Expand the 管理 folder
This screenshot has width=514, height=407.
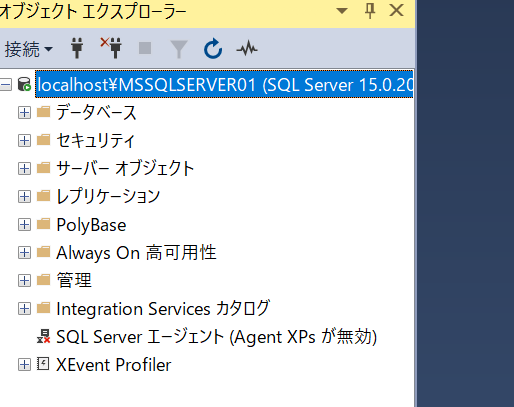click(24, 281)
